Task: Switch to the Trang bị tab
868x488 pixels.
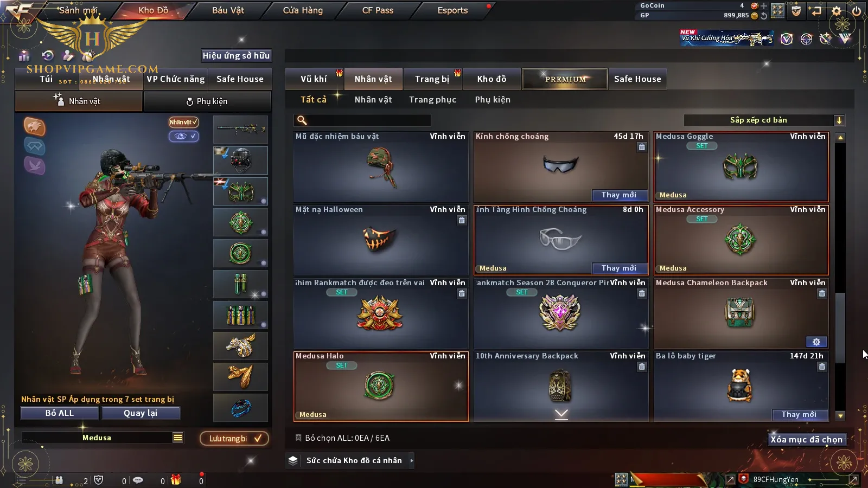Action: coord(432,79)
